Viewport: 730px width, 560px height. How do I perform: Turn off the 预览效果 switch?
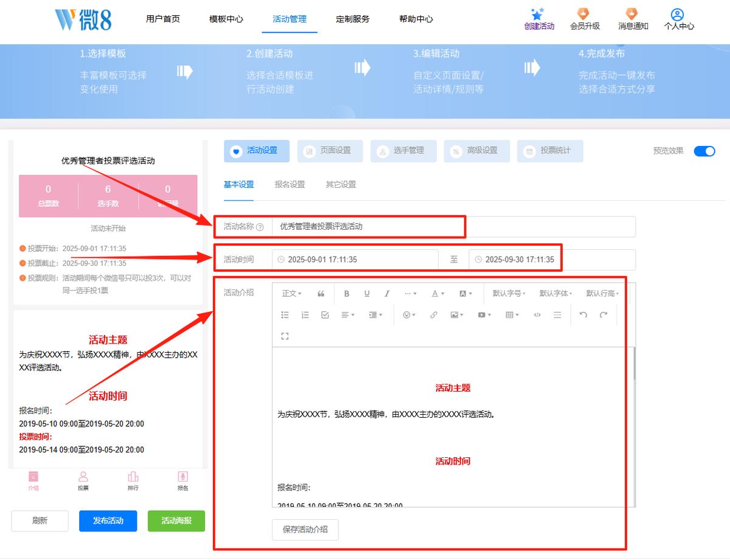coord(704,151)
